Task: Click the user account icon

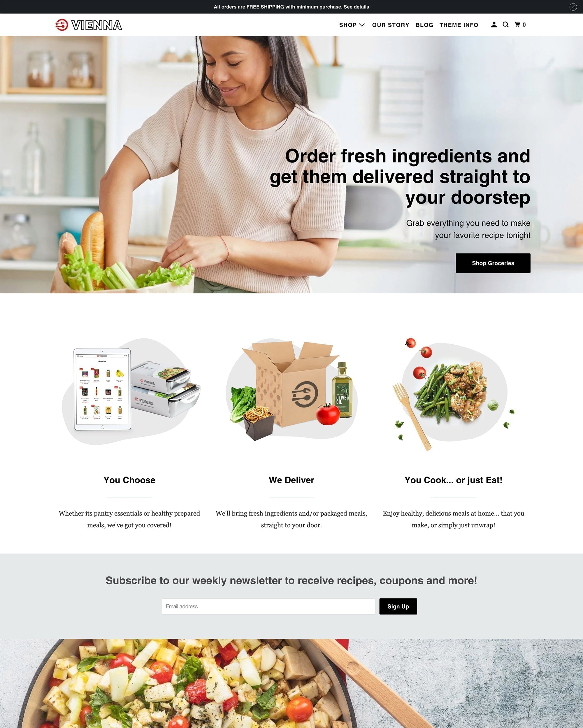Action: click(x=494, y=24)
